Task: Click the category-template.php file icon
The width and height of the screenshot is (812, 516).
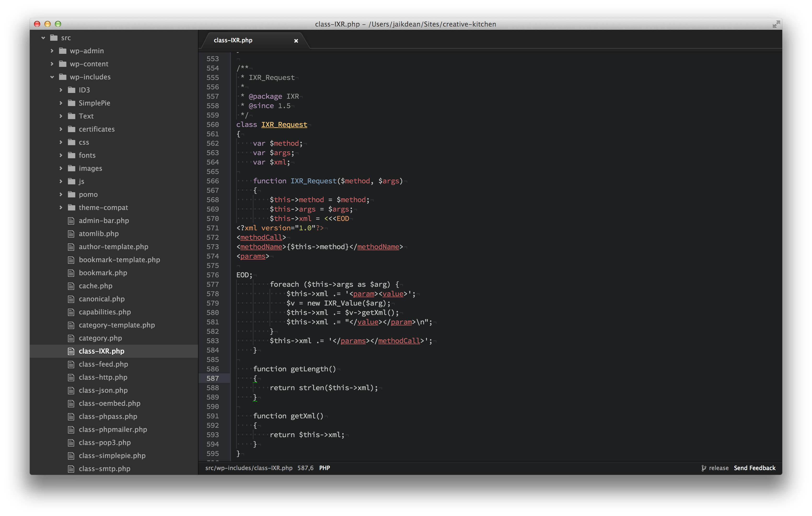Action: click(71, 325)
